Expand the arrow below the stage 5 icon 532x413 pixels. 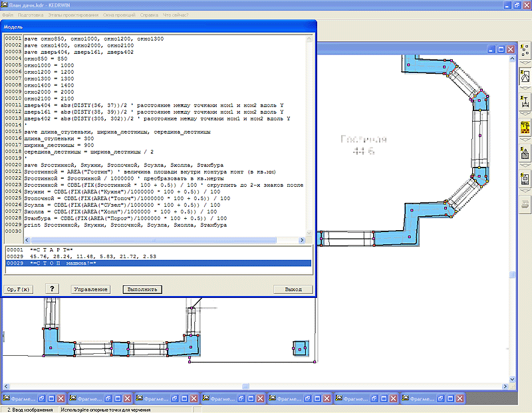tap(525, 166)
